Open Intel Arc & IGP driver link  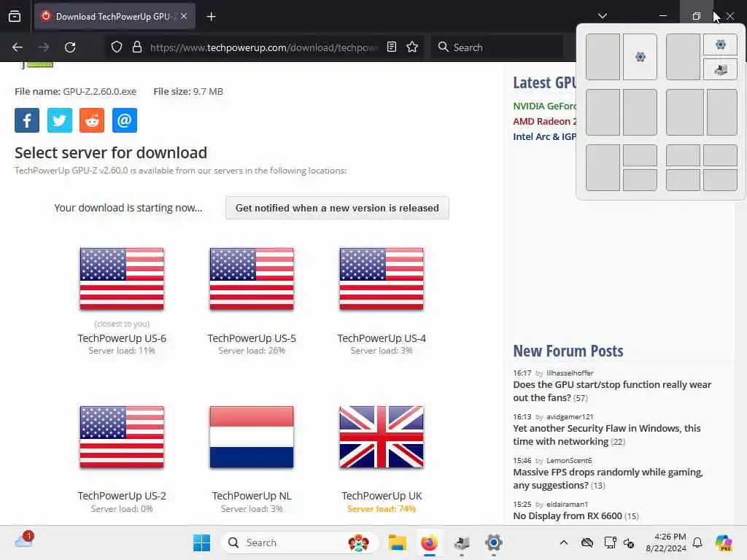544,136
